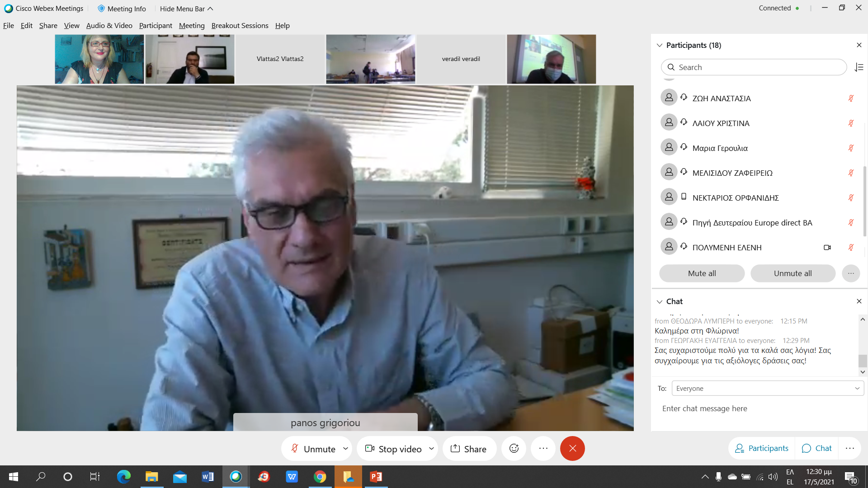Open more options beside Unmute all
This screenshot has height=488, width=868.
click(851, 273)
